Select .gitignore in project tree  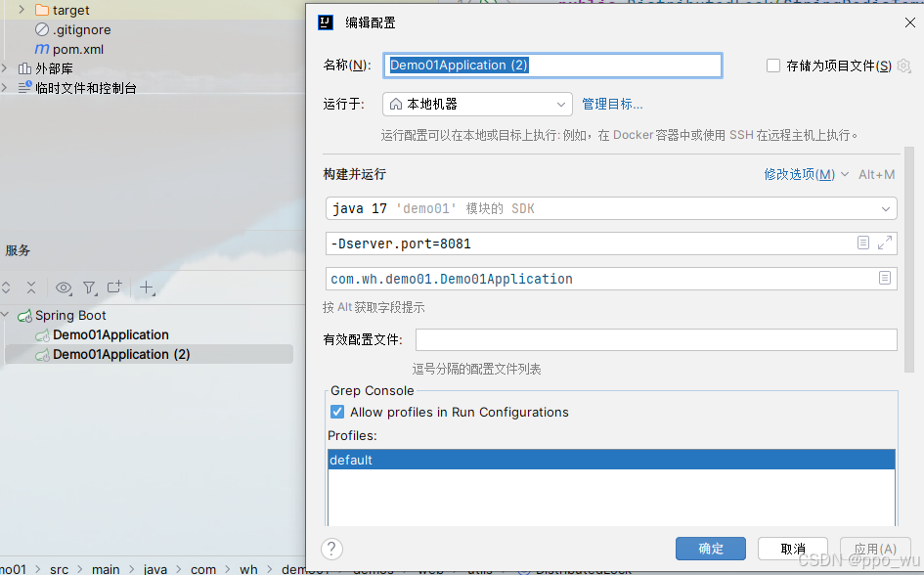81,29
